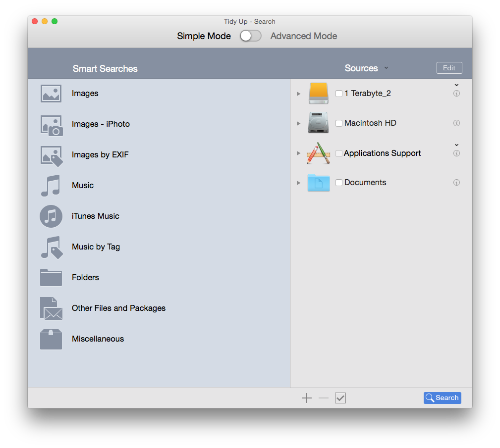
Task: Select the iTunes Music round icon
Action: point(51,216)
